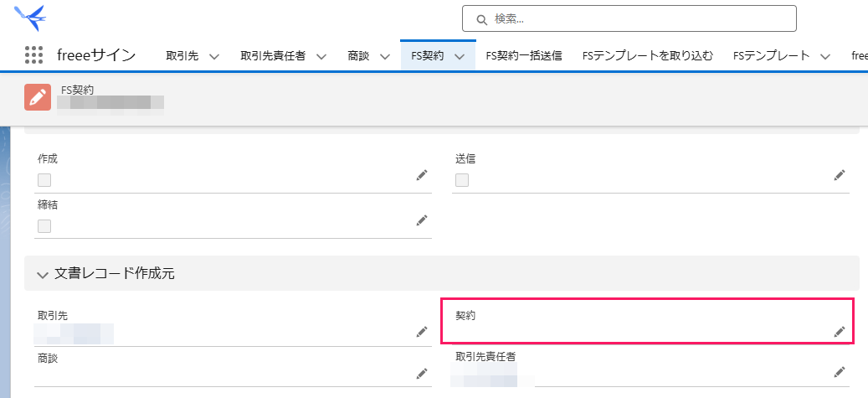Click the freeeサイン app name
Image resolution: width=868 pixels, height=398 pixels.
96,55
